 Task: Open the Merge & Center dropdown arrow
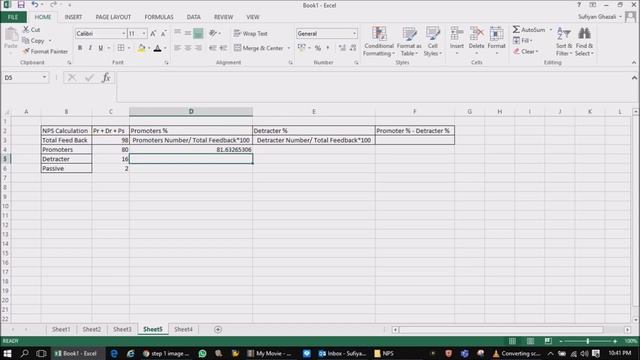pyautogui.click(x=289, y=48)
